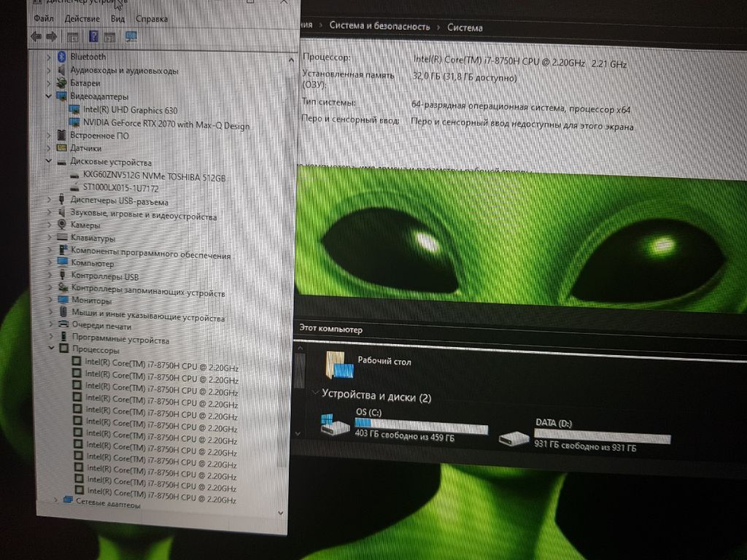Expand the Клавиатуры category
The height and width of the screenshot is (560, 747).
tap(50, 238)
